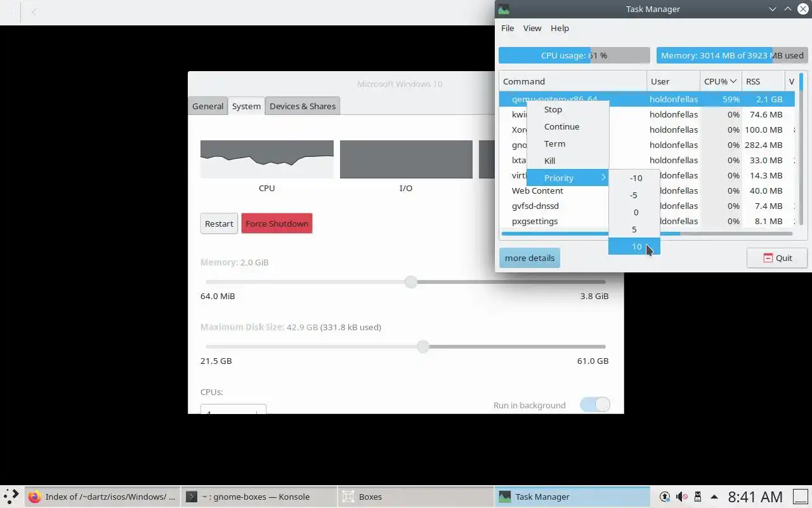Quit the Task Manager
Screen dimensions: 812x508
tap(777, 258)
